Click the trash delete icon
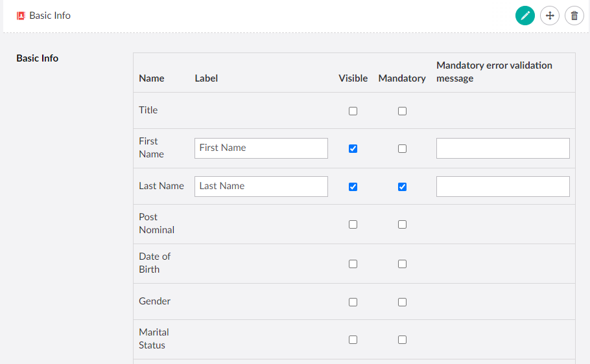The image size is (590, 364). (574, 16)
